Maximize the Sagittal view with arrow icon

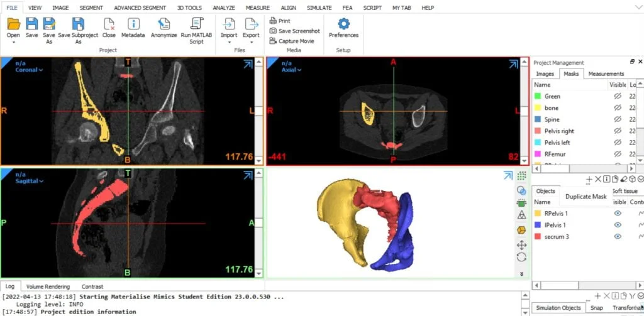click(x=248, y=176)
